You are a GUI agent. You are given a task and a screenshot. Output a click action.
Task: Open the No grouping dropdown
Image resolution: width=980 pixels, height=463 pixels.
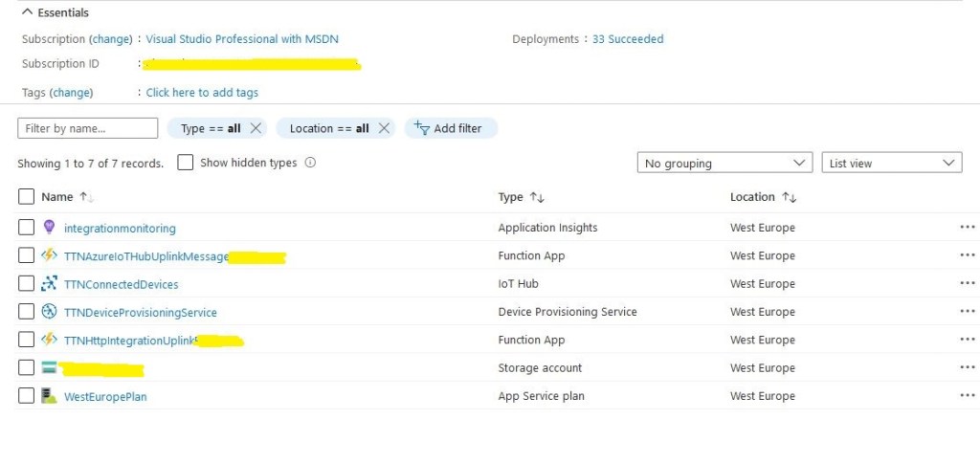pyautogui.click(x=724, y=164)
